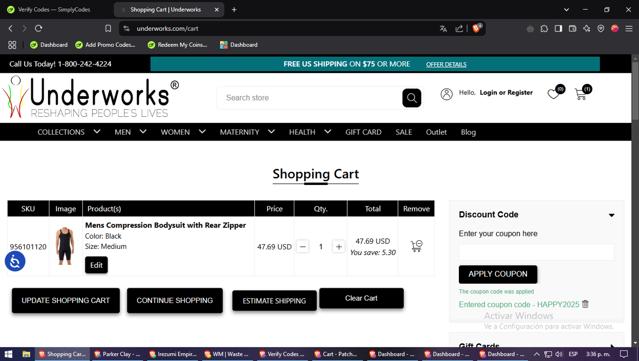The width and height of the screenshot is (639, 361).
Task: Click the taskbar volume icon
Action: [x=559, y=354]
